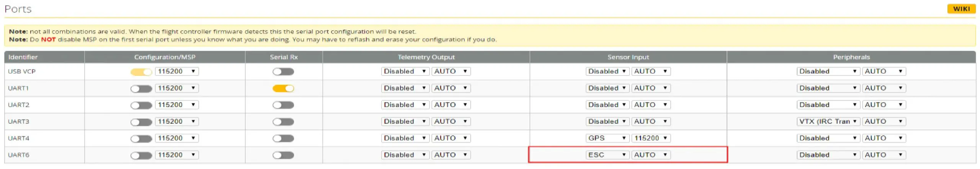Viewport: 980px width, 169px height.
Task: Open USB VCP Telemetry baud AUTO dropdown
Action: click(451, 71)
